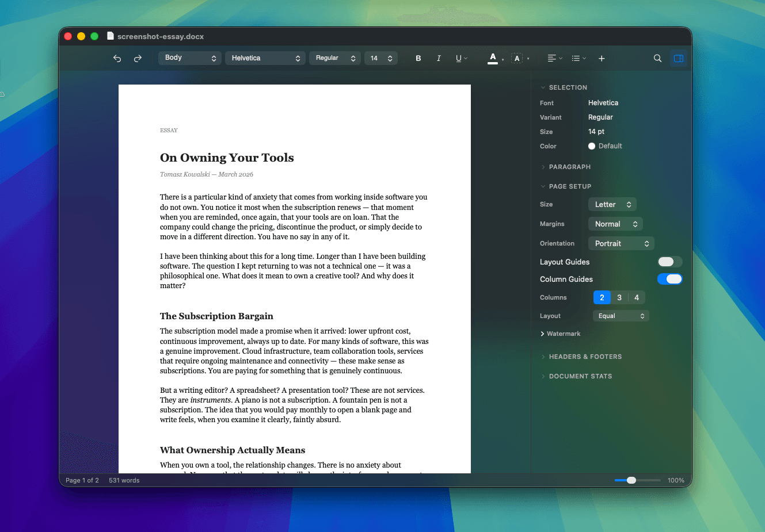
Task: Toggle the format sidebar icon
Action: click(x=678, y=58)
